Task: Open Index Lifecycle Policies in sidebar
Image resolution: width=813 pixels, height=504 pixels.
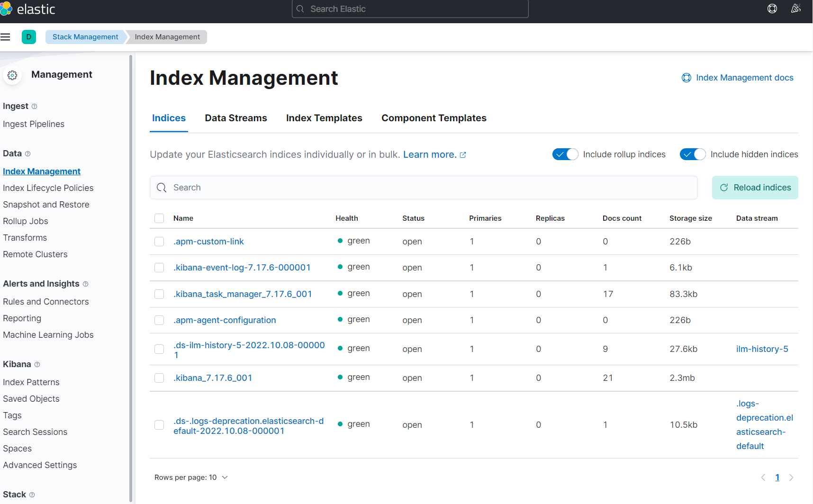Action: pyautogui.click(x=48, y=188)
